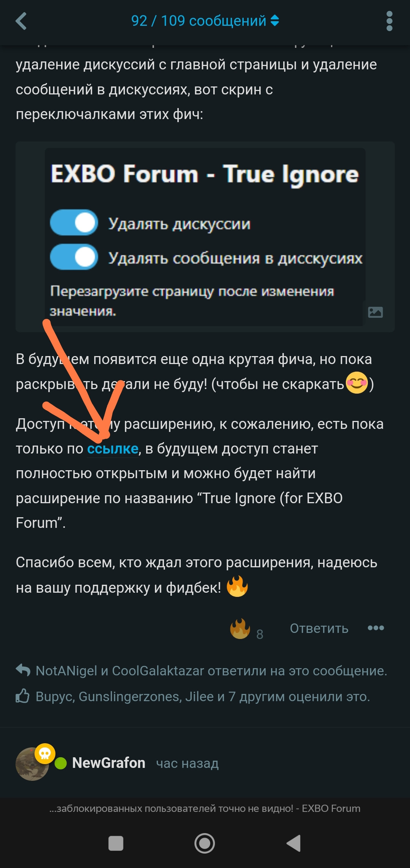
Task: Open the post's three-dot actions menu
Action: coord(376,628)
